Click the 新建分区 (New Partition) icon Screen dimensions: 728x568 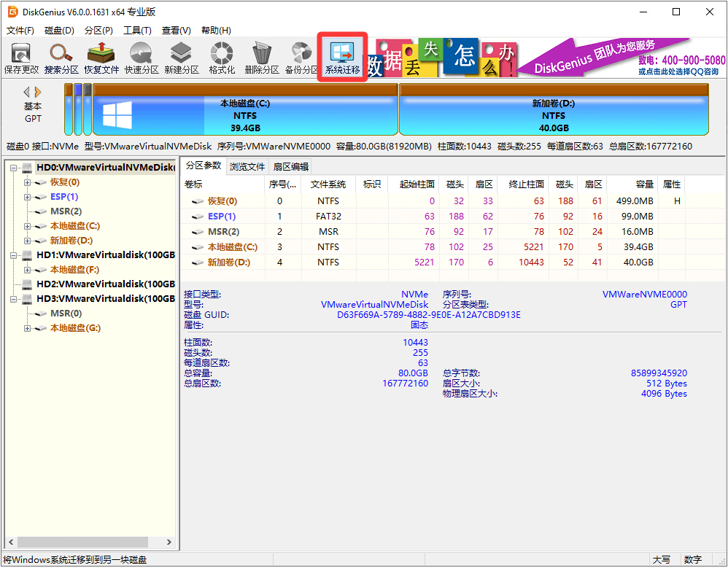180,56
